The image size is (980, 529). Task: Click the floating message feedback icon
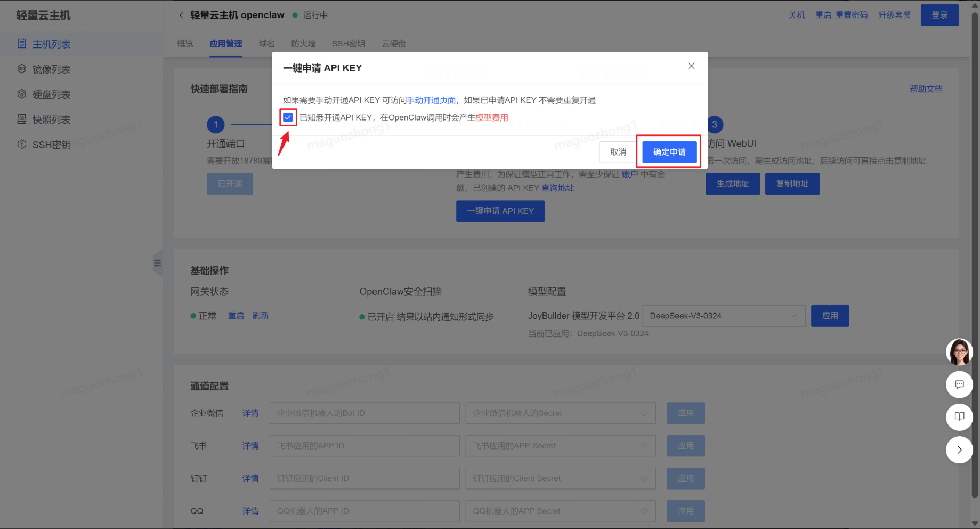[959, 384]
